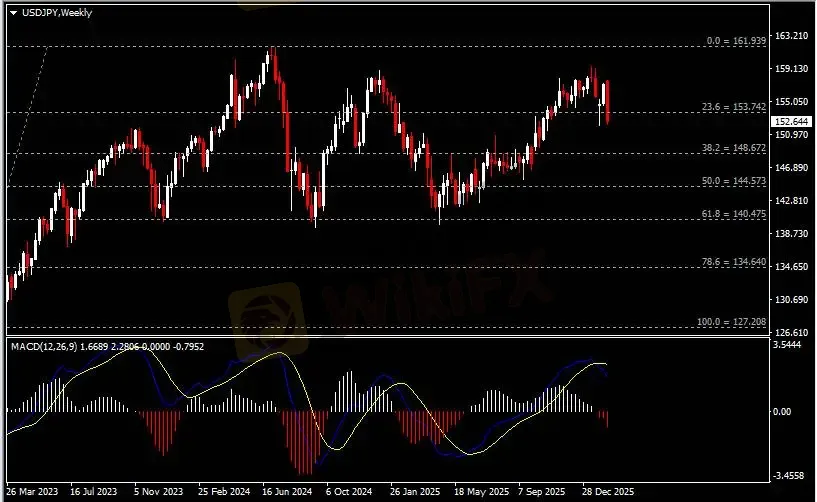Click the 26 Mar 2023 date marker
Image resolution: width=817 pixels, height=502 pixels.
(31, 493)
